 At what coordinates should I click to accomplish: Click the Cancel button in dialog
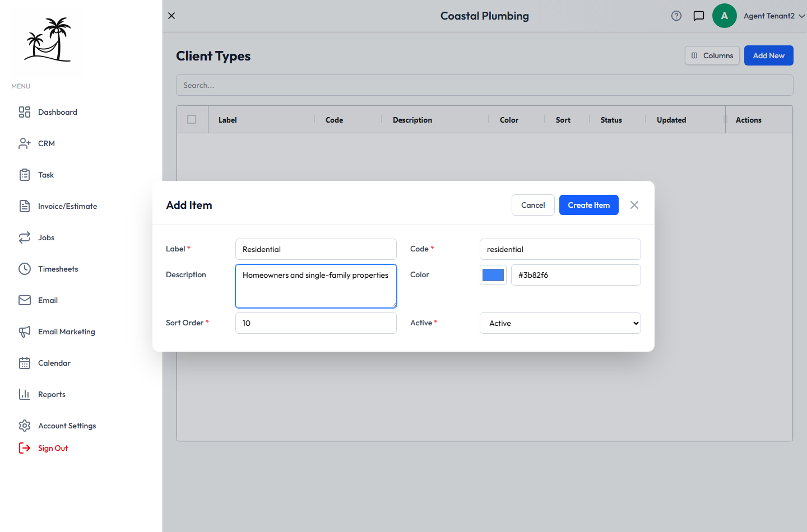(x=533, y=205)
